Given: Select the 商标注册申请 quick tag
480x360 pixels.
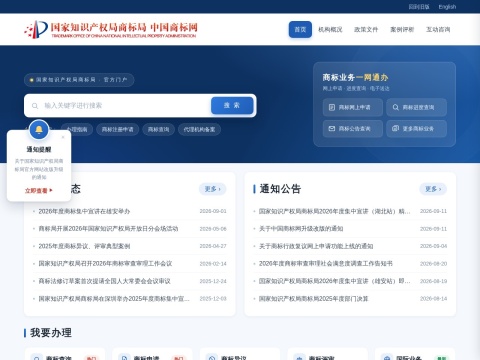Looking at the screenshot, I should 117,129.
